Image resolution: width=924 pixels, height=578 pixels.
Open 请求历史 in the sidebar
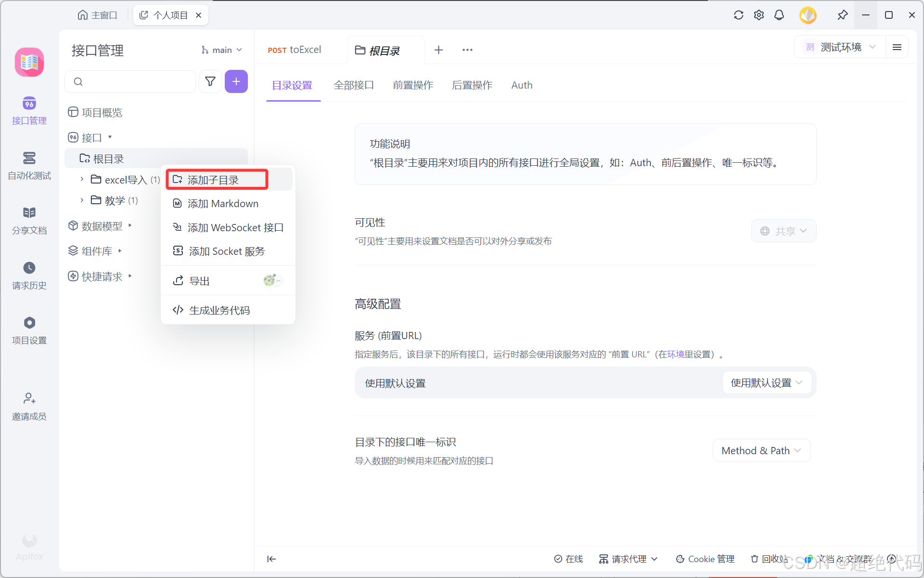[29, 275]
